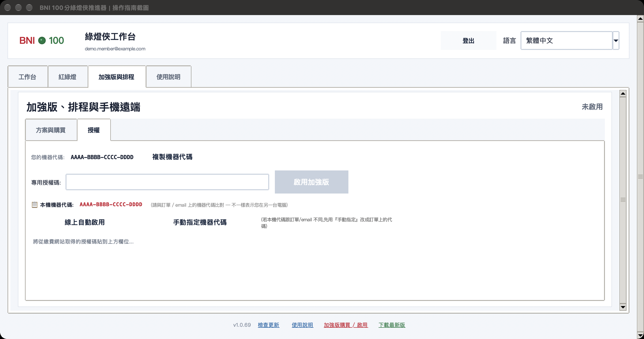644x339 pixels.
Task: Click the 加強版、排程與手機遠端 heading
Action: 83,107
